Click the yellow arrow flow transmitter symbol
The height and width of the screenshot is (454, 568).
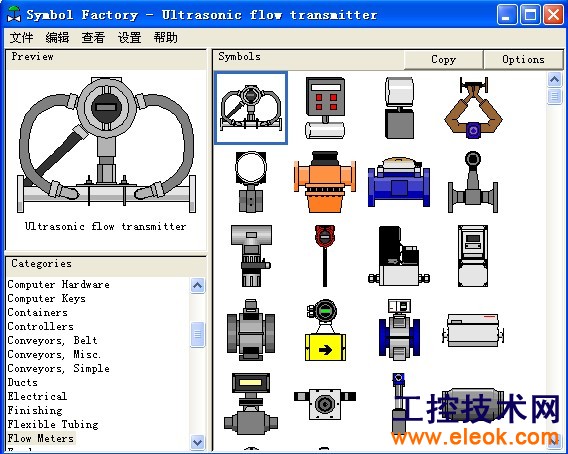click(325, 330)
